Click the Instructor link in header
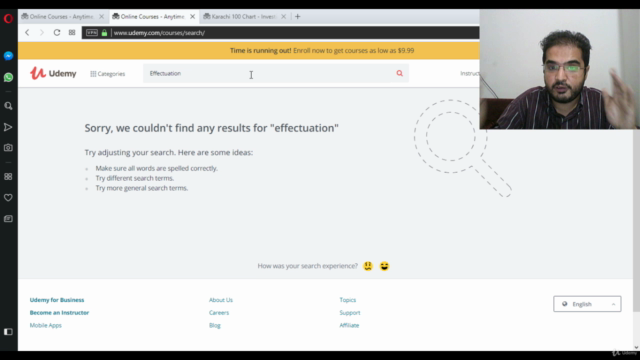This screenshot has height=360, width=640. coord(469,73)
